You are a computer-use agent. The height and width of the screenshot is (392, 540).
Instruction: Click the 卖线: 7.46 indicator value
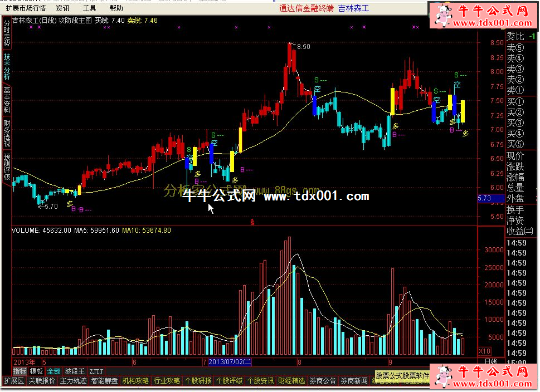(143, 21)
